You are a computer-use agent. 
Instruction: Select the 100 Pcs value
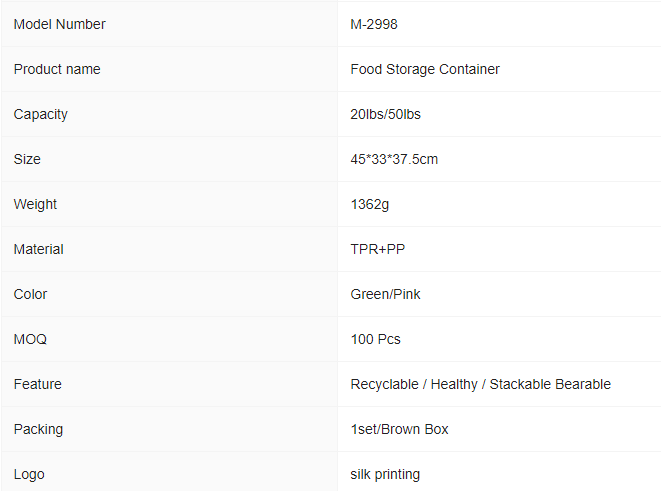click(376, 339)
